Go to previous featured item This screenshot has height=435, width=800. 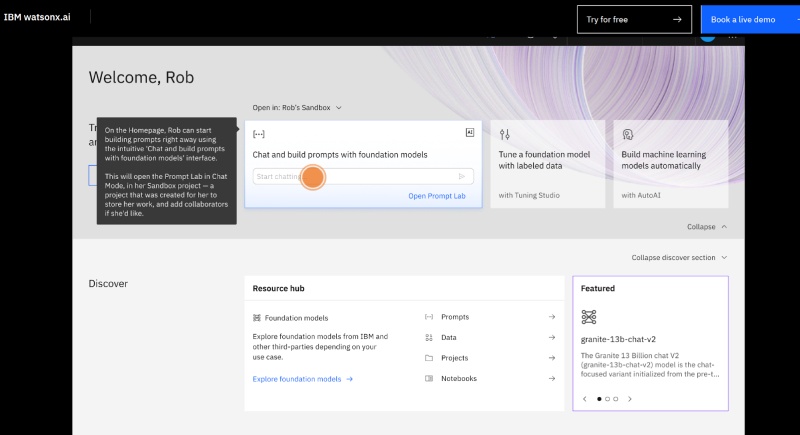(585, 399)
